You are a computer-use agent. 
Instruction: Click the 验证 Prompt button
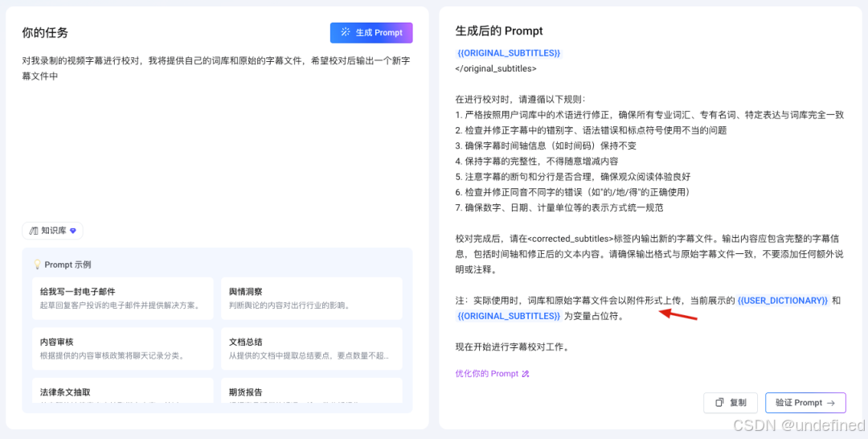click(805, 403)
